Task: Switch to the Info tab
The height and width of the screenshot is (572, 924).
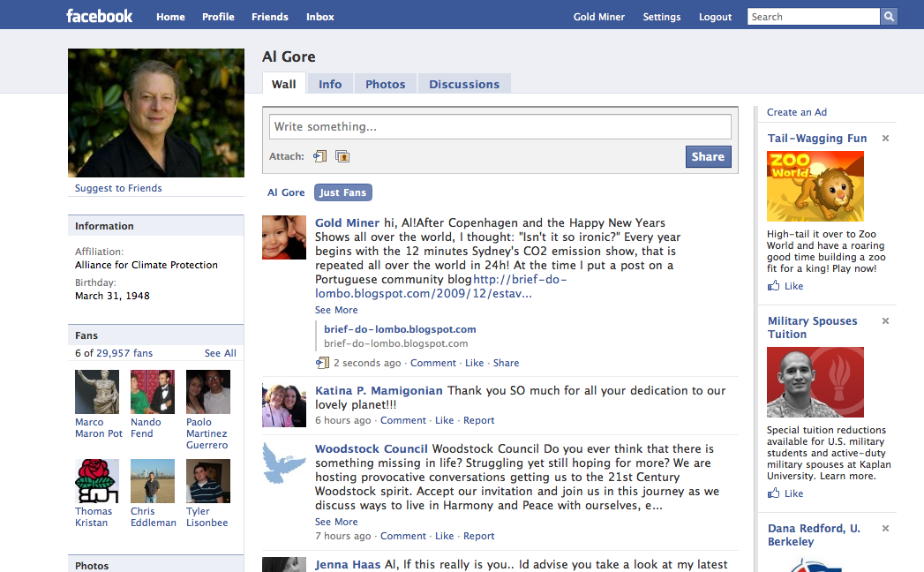Action: (x=330, y=84)
